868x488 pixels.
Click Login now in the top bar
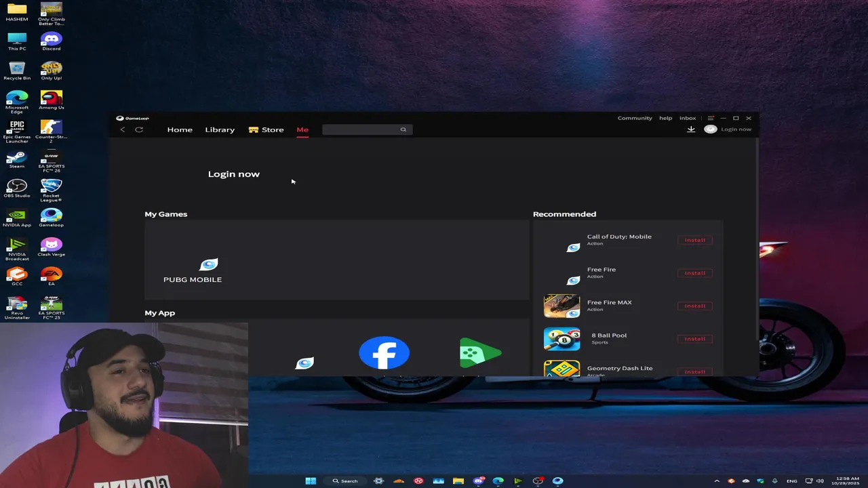pyautogui.click(x=736, y=129)
